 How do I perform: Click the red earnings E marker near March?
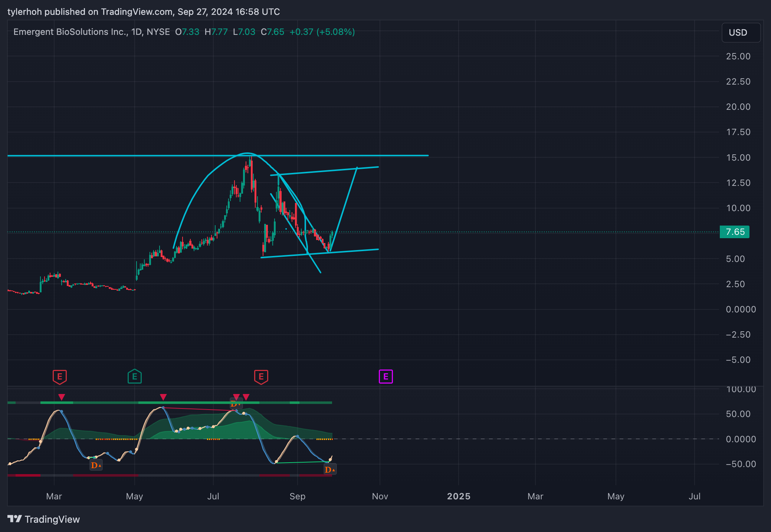click(60, 377)
